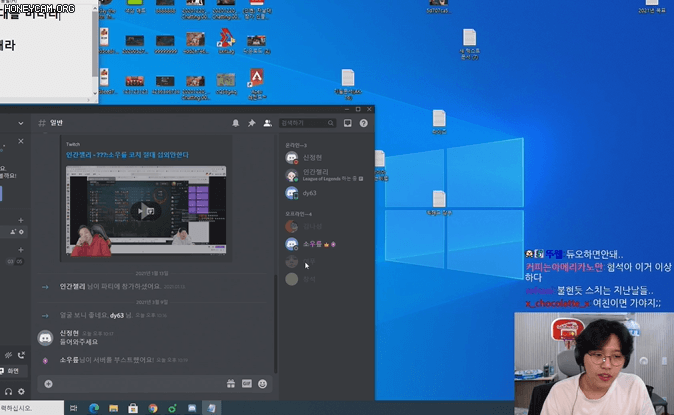This screenshot has width=674, height=415.
Task: Open the Nitro gift icon
Action: pyautogui.click(x=231, y=384)
